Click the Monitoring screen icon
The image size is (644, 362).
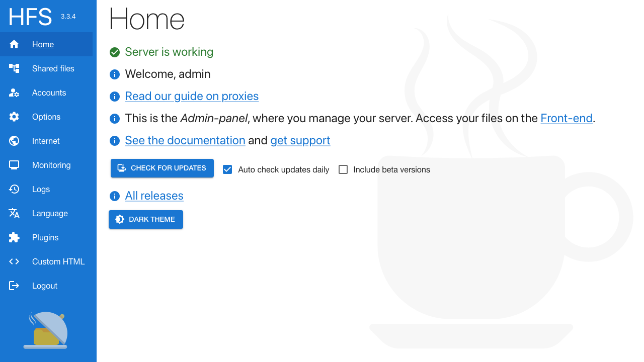point(14,165)
